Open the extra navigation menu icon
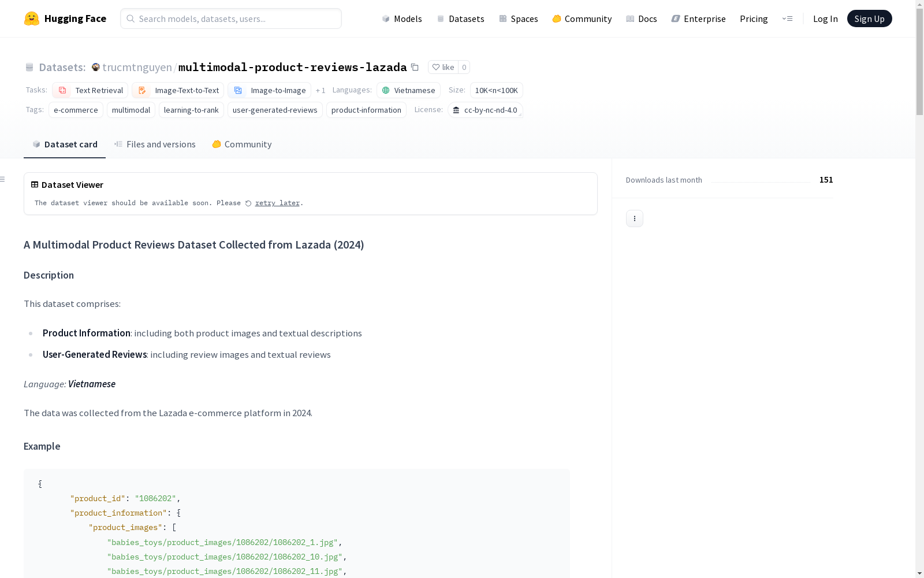Screen dimensions: 924x578 click(787, 18)
